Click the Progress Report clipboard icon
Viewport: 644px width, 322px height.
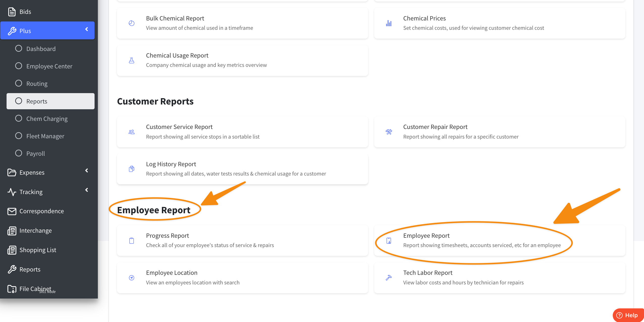131,240
